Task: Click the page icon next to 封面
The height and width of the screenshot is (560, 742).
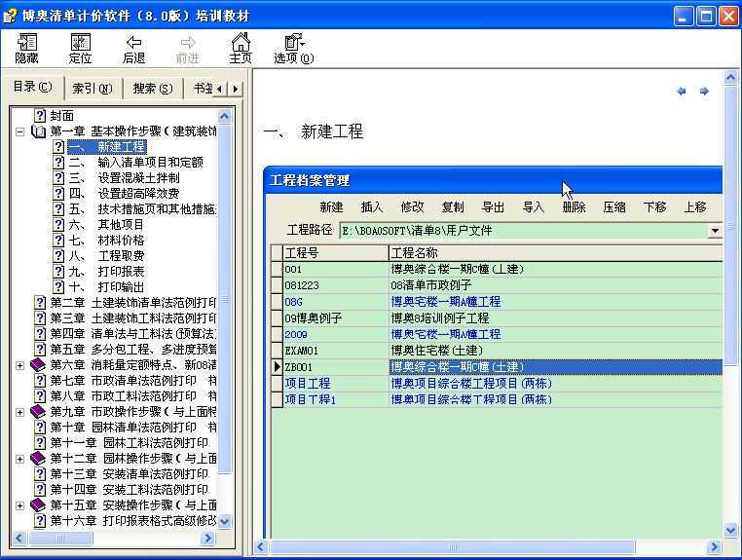Action: point(41,116)
